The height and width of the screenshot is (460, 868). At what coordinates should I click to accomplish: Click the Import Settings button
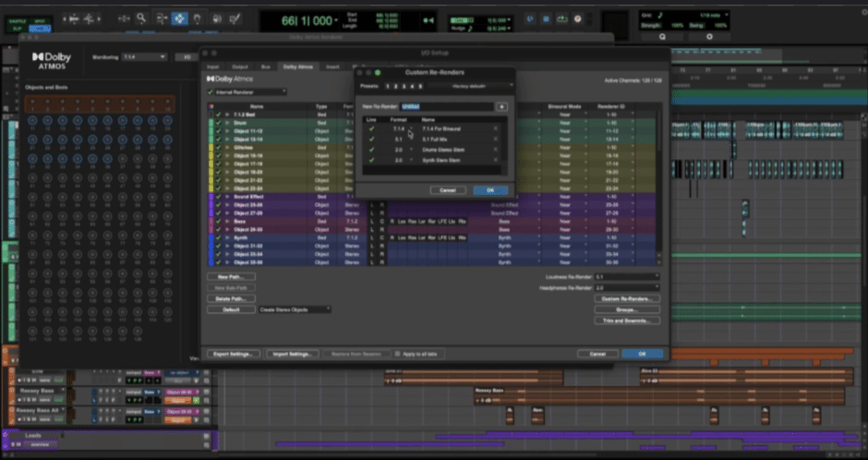293,354
